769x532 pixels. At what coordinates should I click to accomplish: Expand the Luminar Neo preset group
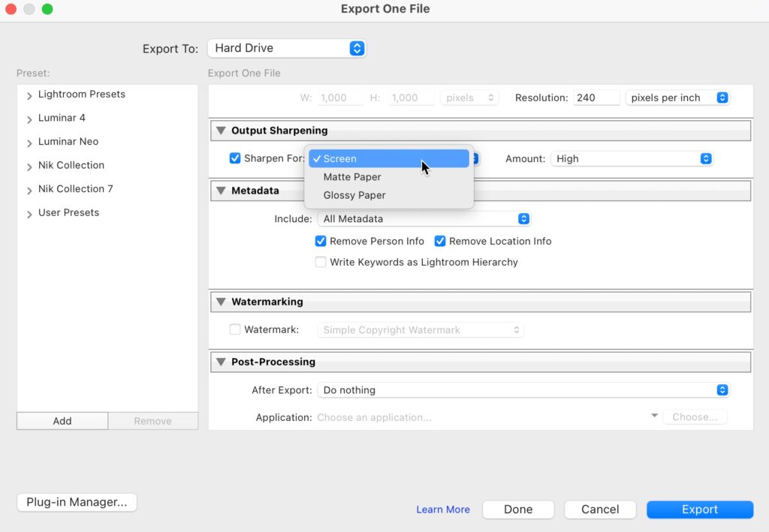[29, 143]
